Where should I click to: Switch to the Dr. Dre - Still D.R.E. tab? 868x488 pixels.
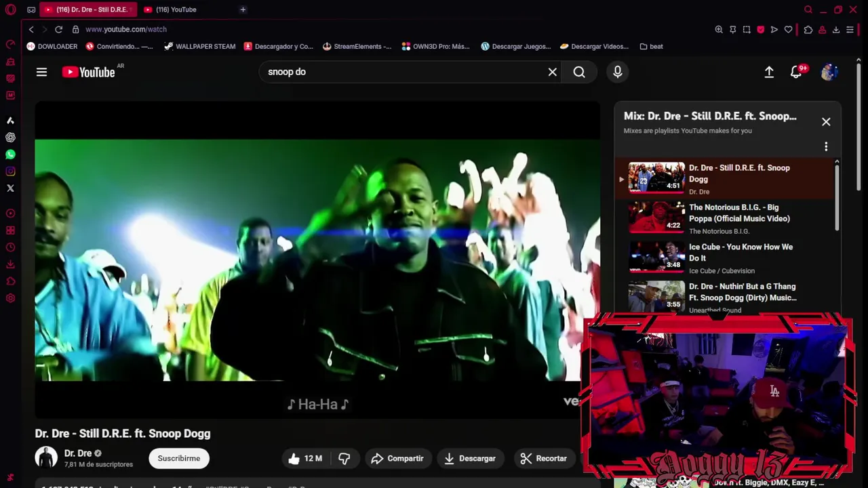coord(87,9)
